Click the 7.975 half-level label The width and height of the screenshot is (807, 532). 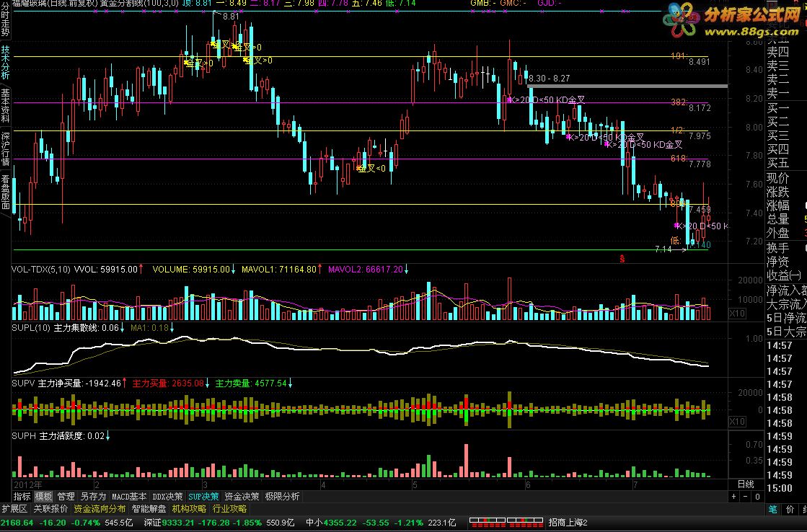pyautogui.click(x=700, y=136)
